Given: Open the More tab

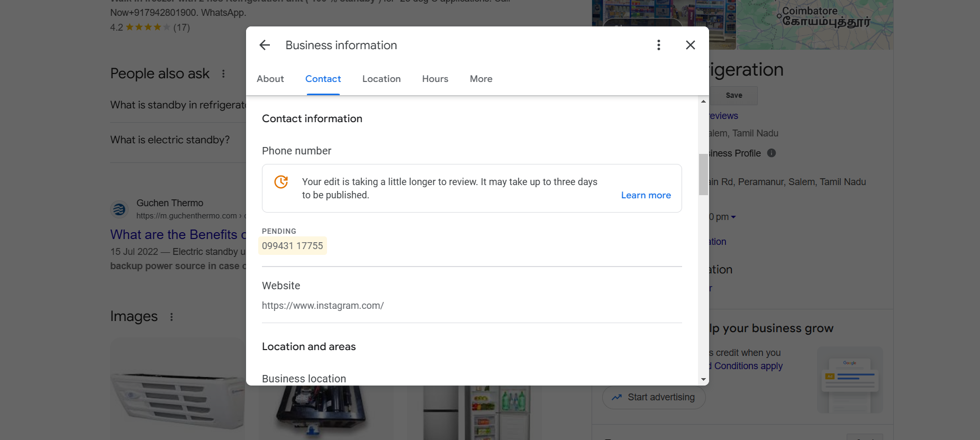Looking at the screenshot, I should [481, 79].
